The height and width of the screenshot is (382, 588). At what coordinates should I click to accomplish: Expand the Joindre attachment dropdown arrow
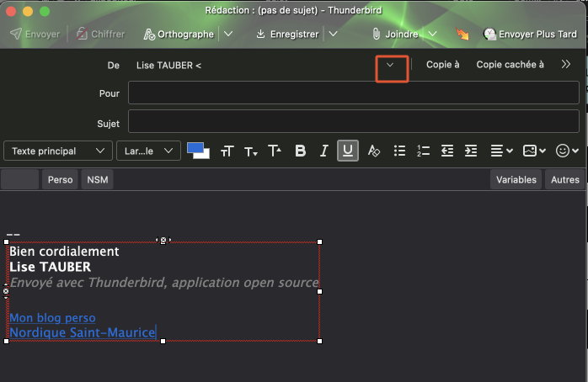(433, 34)
